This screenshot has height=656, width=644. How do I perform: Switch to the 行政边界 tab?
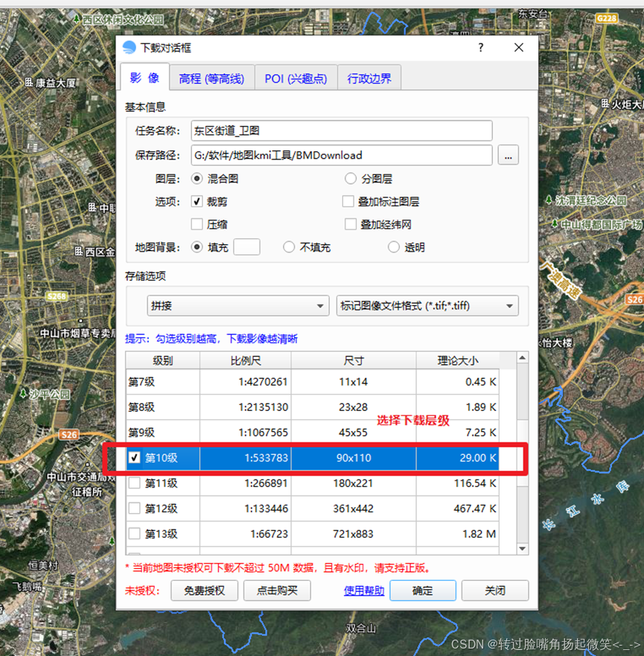click(x=369, y=78)
